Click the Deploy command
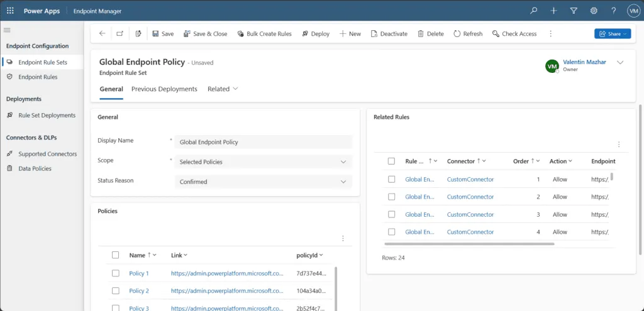This screenshot has width=644, height=311. [316, 34]
